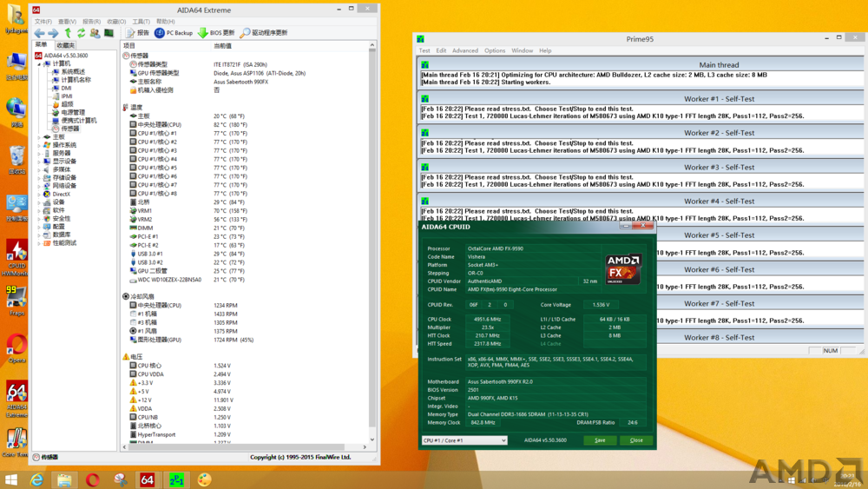
Task: Open File Explorer from taskbar
Action: pos(65,479)
